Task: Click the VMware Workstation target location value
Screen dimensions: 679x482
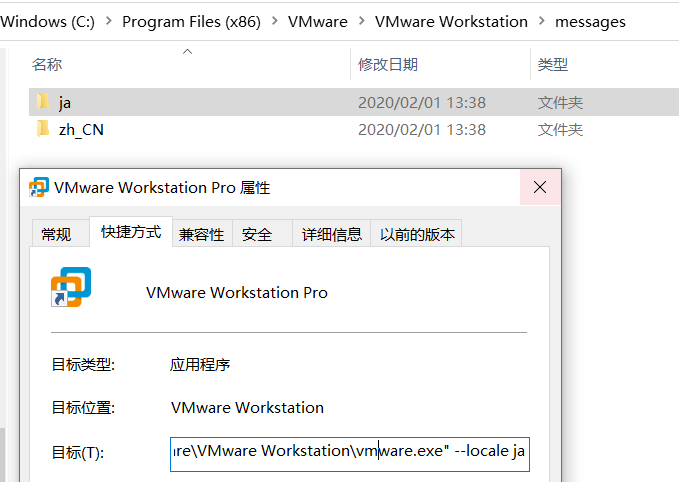Action: click(x=247, y=408)
